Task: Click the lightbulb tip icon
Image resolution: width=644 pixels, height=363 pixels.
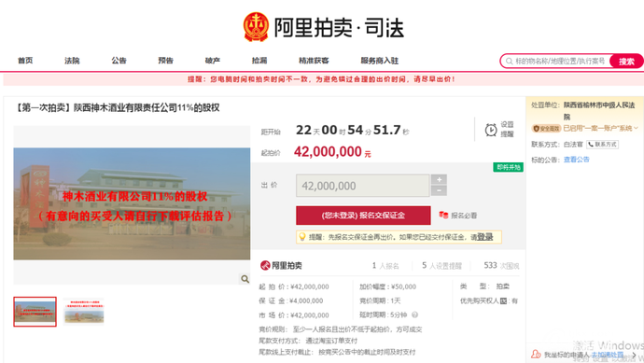Action: pyautogui.click(x=302, y=237)
